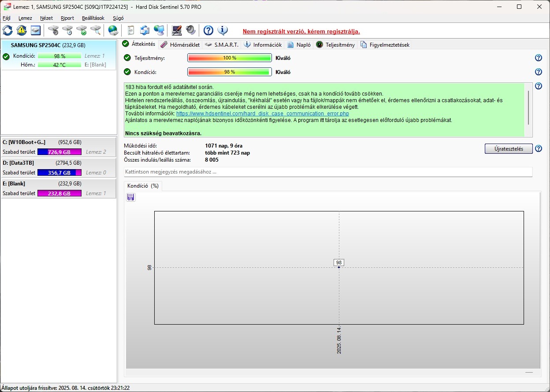
Task: Switch to the Hőmérséklet tab
Action: coord(180,44)
